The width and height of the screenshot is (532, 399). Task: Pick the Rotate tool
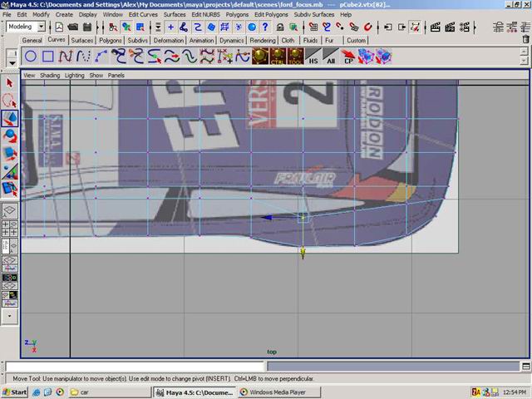click(10, 136)
